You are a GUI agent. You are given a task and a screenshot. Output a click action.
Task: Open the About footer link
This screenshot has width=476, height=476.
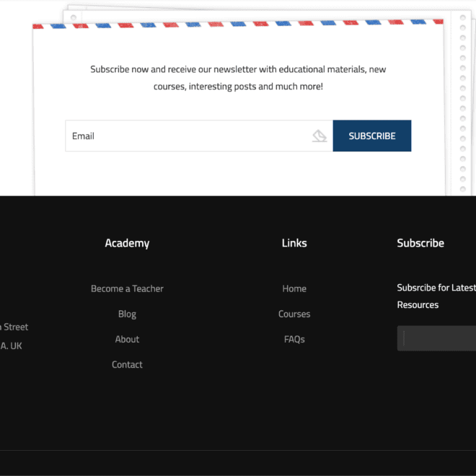pyautogui.click(x=127, y=339)
